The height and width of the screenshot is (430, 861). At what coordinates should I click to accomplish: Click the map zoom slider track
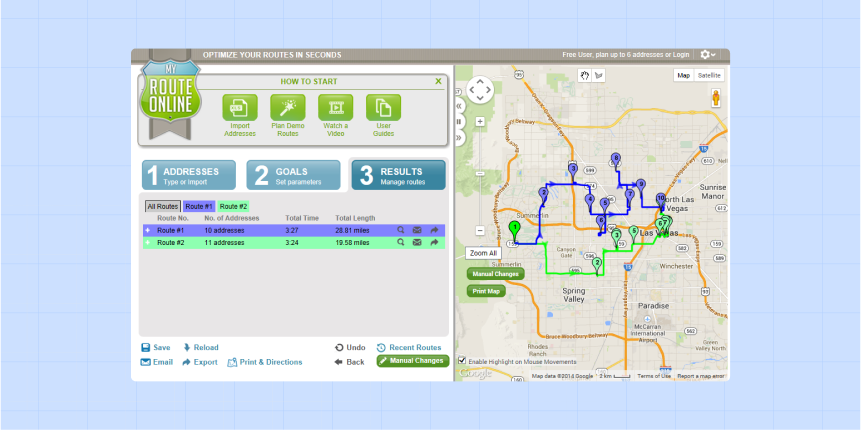[480, 177]
